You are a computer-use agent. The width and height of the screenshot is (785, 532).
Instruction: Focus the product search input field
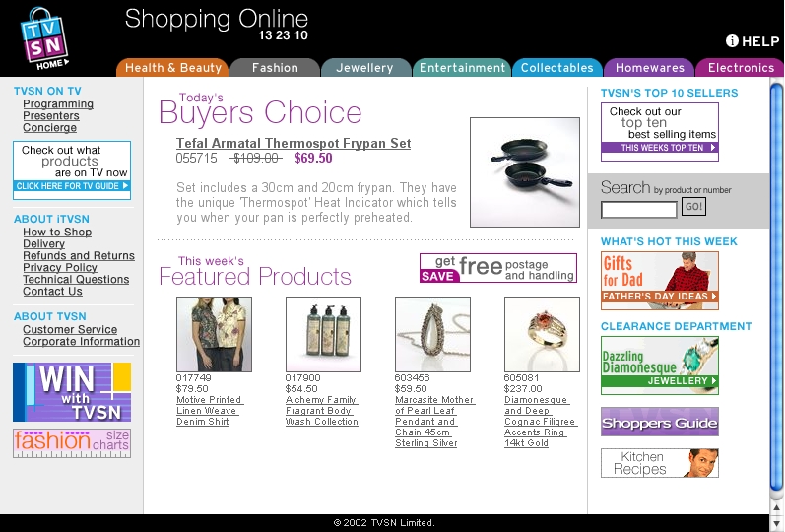click(639, 210)
